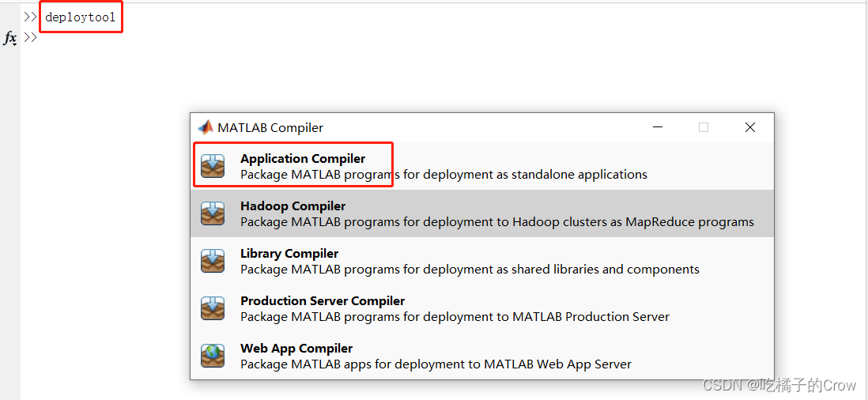Open the Production Server Compiler icon
The width and height of the screenshot is (868, 400).
[213, 309]
